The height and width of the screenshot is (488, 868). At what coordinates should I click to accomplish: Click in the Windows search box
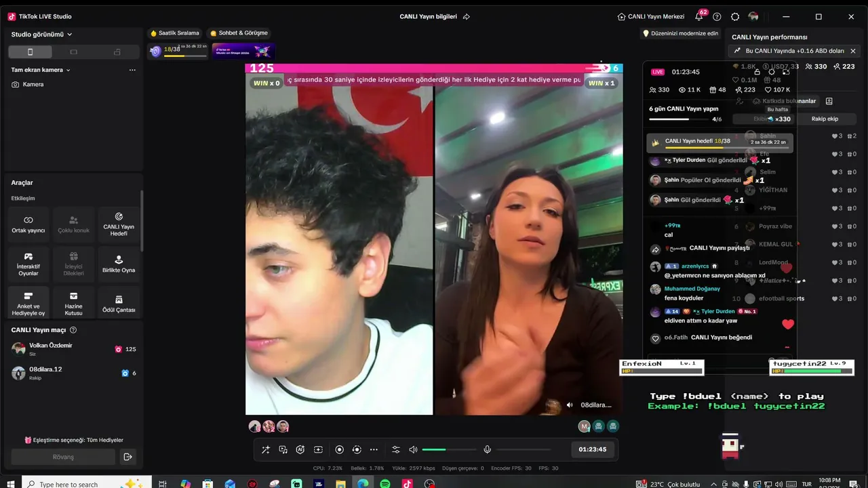pyautogui.click(x=87, y=484)
